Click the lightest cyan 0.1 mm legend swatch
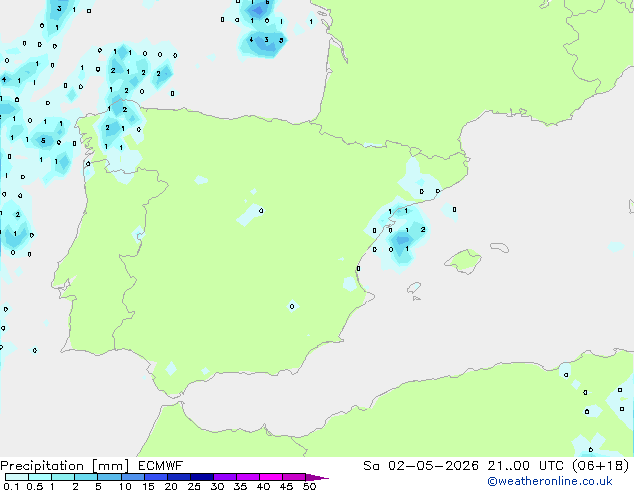 [17, 477]
